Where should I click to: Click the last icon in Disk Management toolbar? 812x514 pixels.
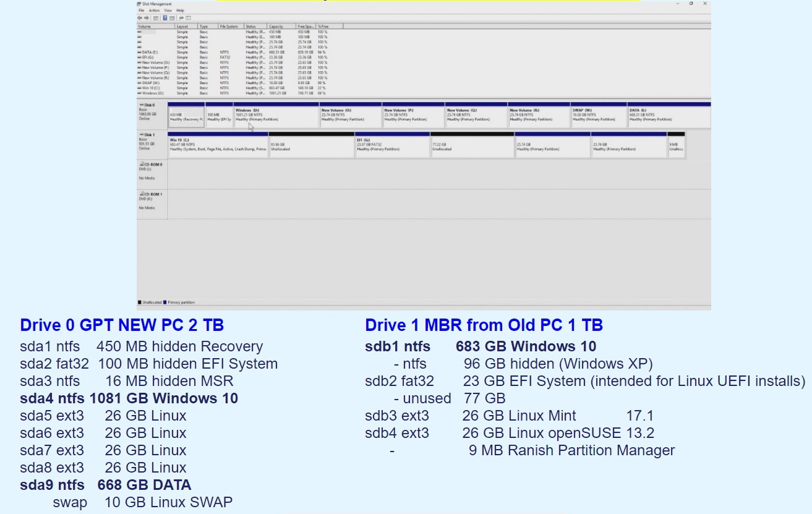click(188, 18)
